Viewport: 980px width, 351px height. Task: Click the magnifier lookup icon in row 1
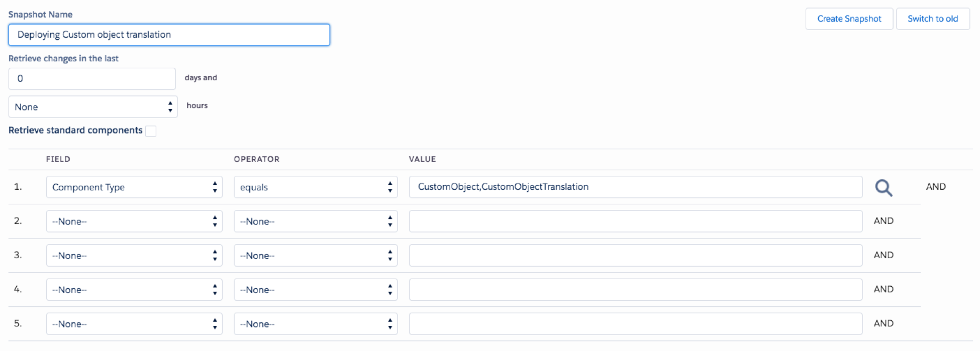click(883, 188)
